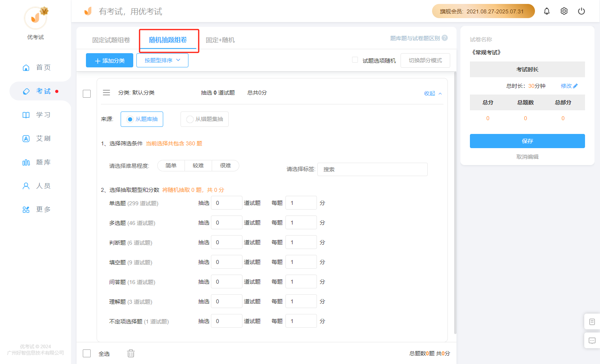Open the document floating icon at right

592,322
